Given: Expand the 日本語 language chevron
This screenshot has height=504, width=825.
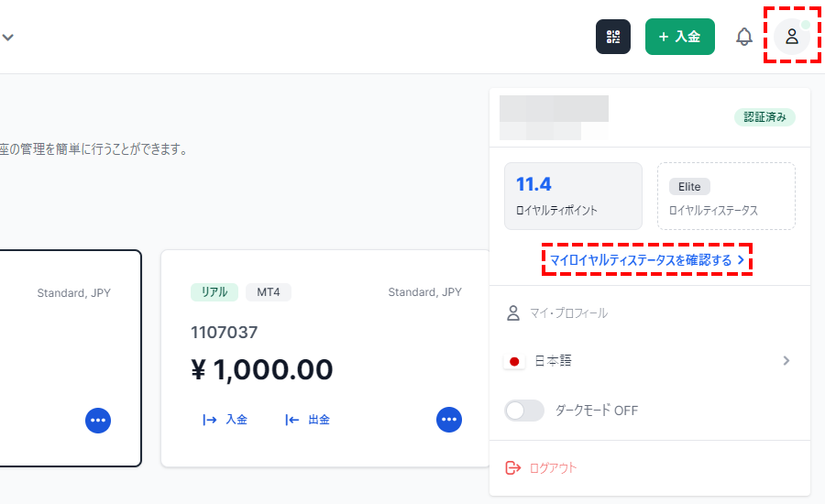Looking at the screenshot, I should click(x=786, y=361).
